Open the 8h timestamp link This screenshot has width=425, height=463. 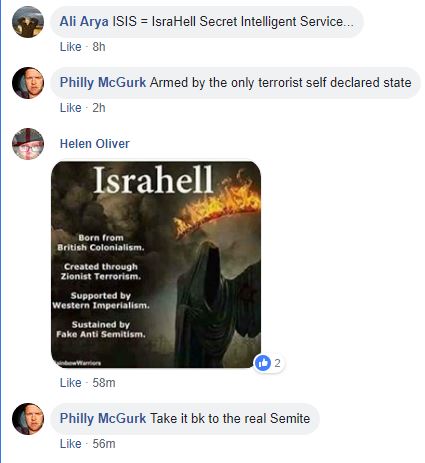[99, 47]
